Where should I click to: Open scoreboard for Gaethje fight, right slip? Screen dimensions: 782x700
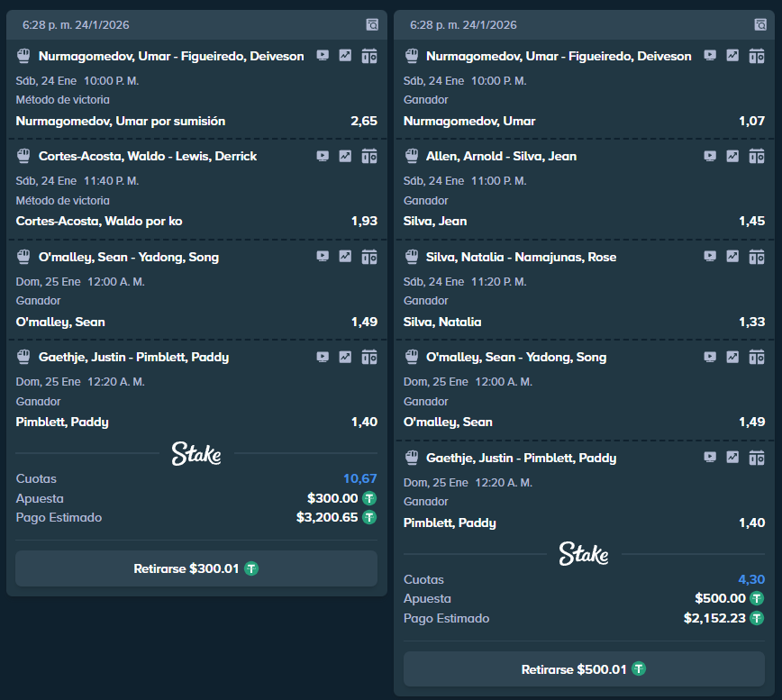(x=757, y=458)
